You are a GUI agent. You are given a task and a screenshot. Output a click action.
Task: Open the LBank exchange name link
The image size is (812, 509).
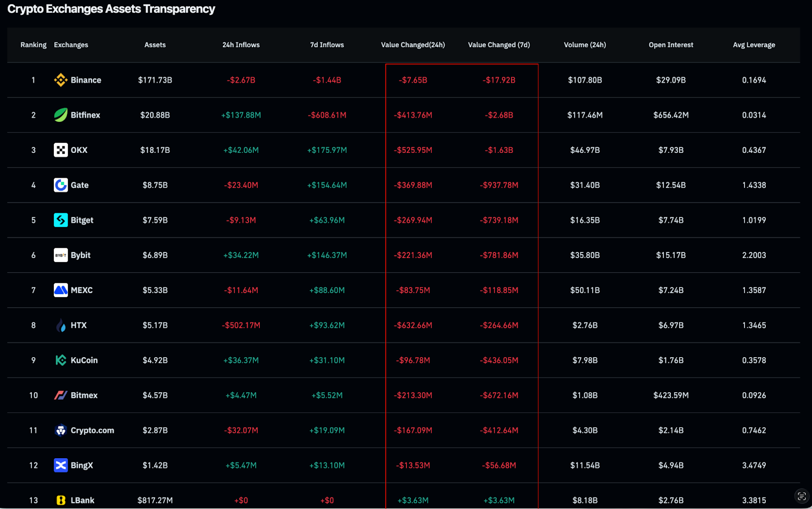pos(82,501)
